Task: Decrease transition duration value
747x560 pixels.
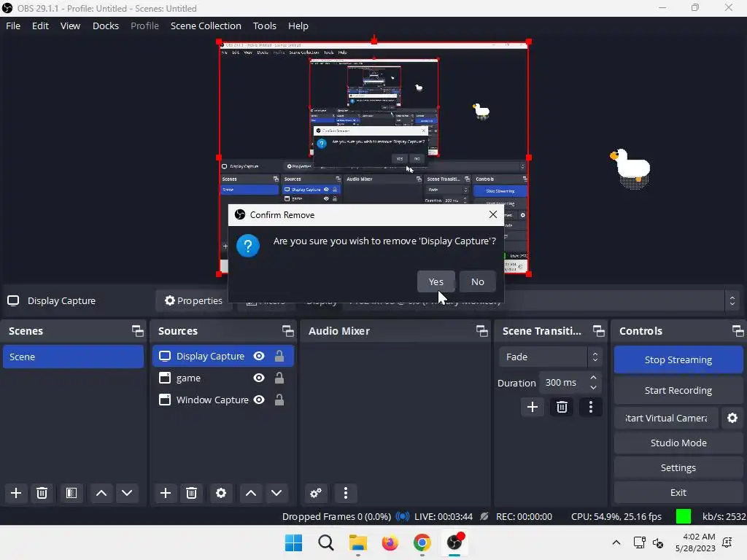Action: (593, 388)
